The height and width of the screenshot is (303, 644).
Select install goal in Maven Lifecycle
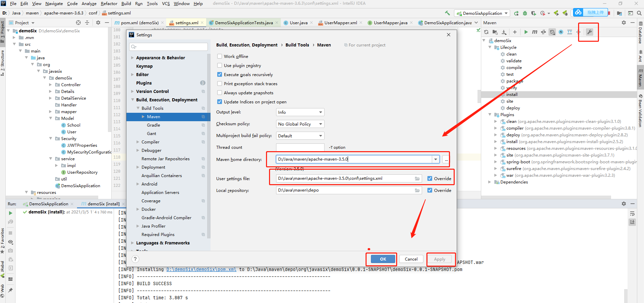pos(512,94)
